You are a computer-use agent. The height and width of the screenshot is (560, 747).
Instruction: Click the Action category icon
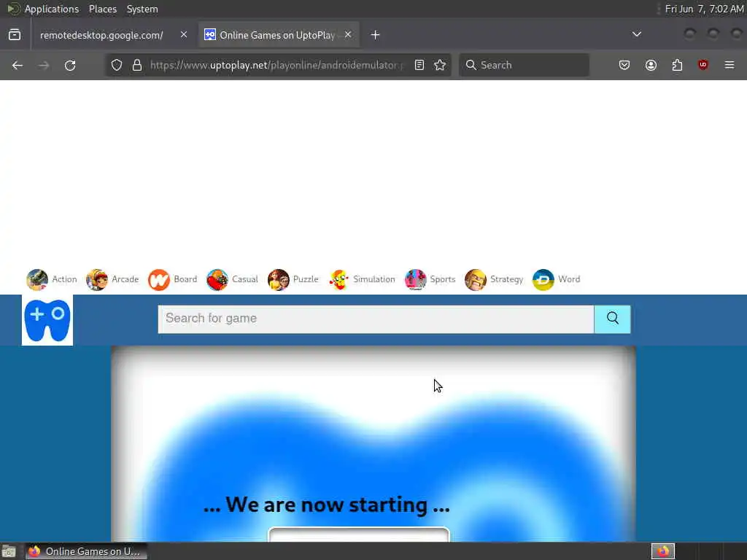[x=37, y=279]
